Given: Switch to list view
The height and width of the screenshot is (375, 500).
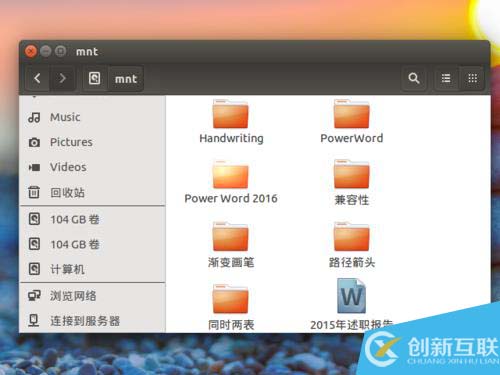Looking at the screenshot, I should (x=446, y=78).
